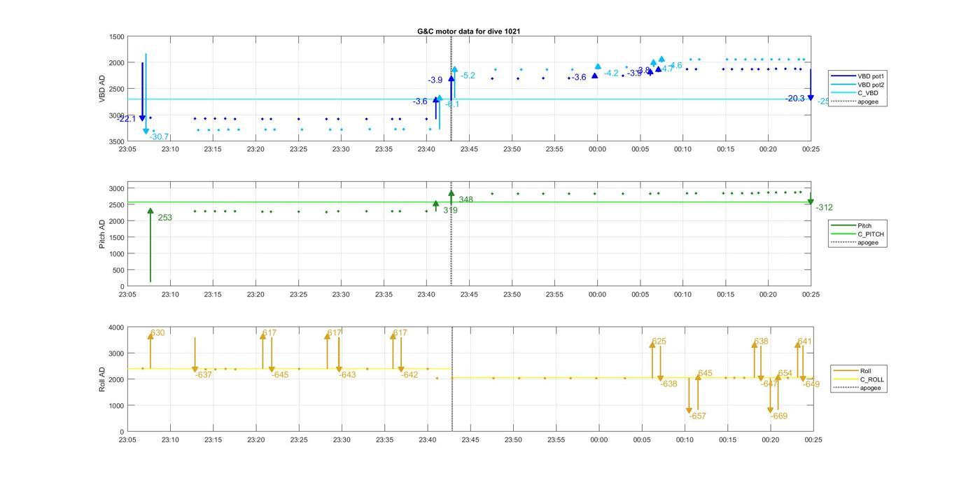Viewport: 980px width, 485px height.
Task: Click the '-30.7' data label
Action: 159,137
